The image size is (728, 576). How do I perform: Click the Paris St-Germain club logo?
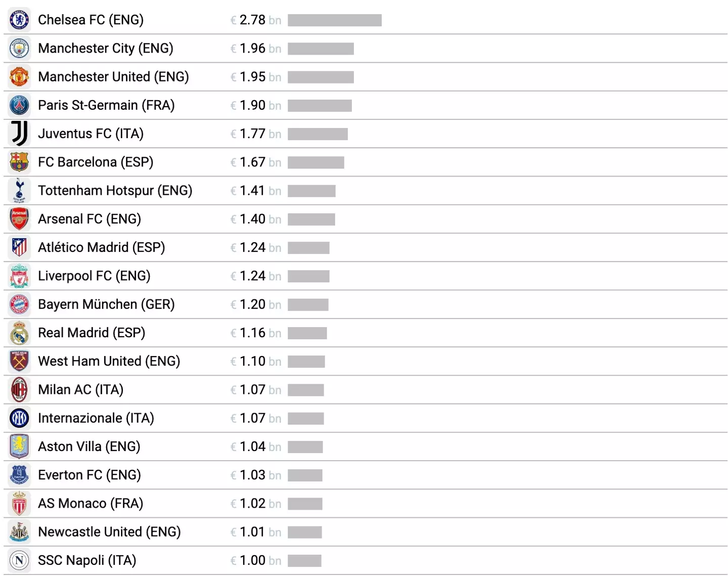pos(19,105)
